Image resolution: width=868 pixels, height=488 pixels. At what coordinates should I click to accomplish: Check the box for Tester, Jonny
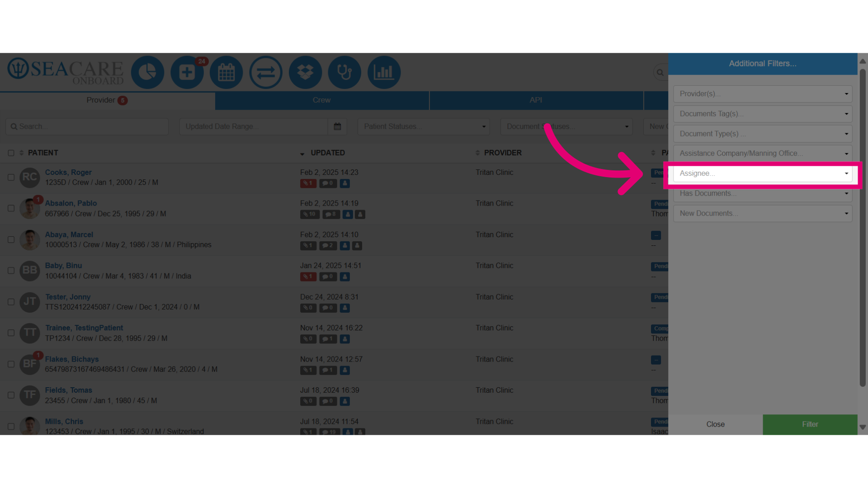click(x=11, y=302)
